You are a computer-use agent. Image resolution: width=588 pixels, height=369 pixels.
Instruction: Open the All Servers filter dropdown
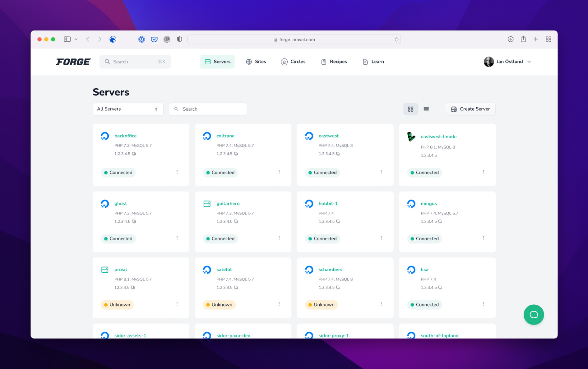point(128,109)
